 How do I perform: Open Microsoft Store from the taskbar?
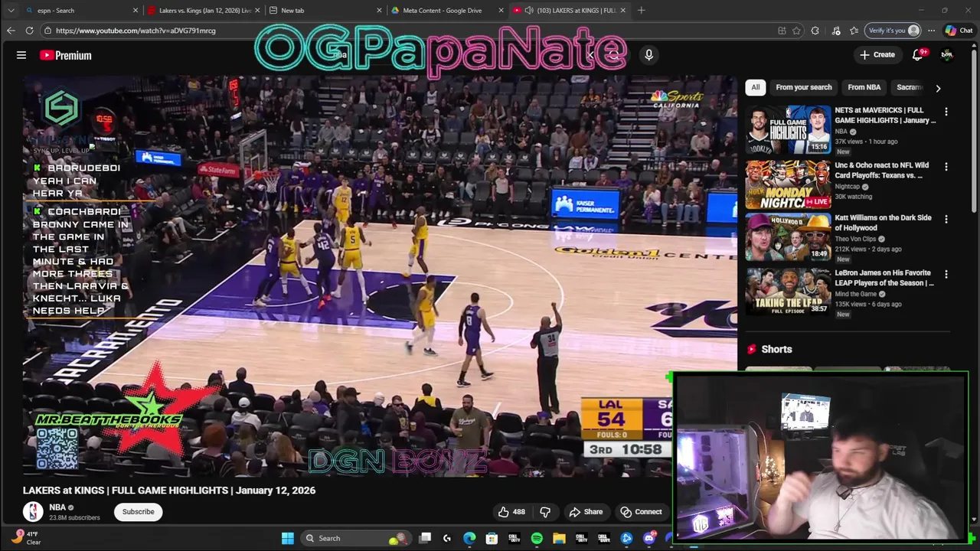492,538
